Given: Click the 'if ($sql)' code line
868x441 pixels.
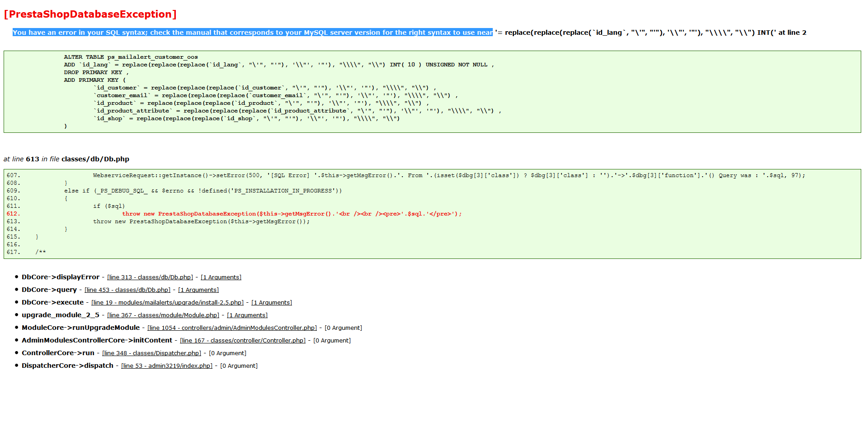Looking at the screenshot, I should coord(109,206).
